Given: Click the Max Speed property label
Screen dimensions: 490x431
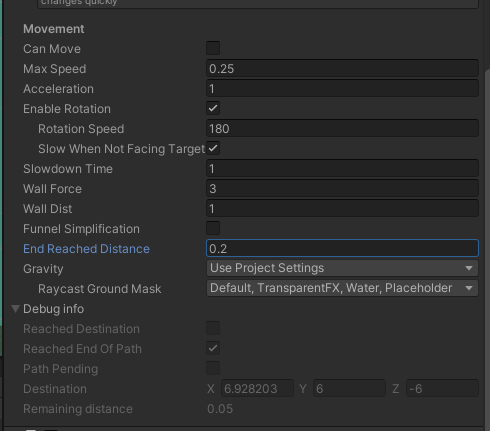Looking at the screenshot, I should click(x=55, y=69).
